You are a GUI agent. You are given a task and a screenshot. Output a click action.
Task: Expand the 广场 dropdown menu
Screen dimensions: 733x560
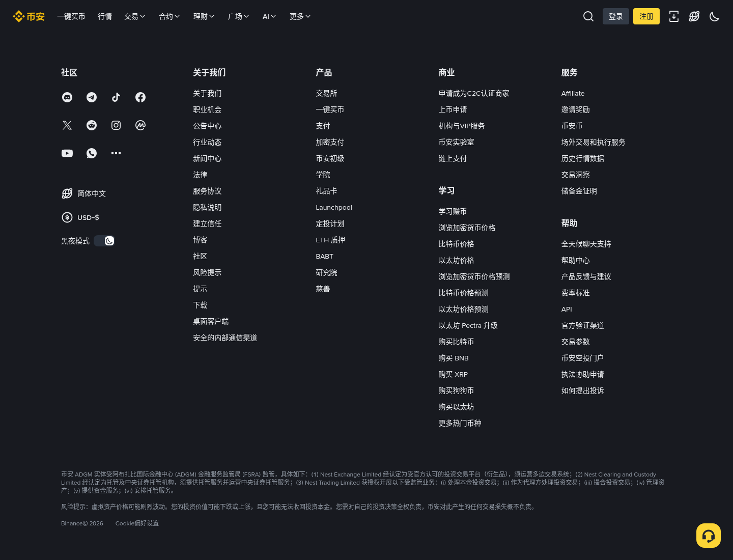tap(239, 16)
